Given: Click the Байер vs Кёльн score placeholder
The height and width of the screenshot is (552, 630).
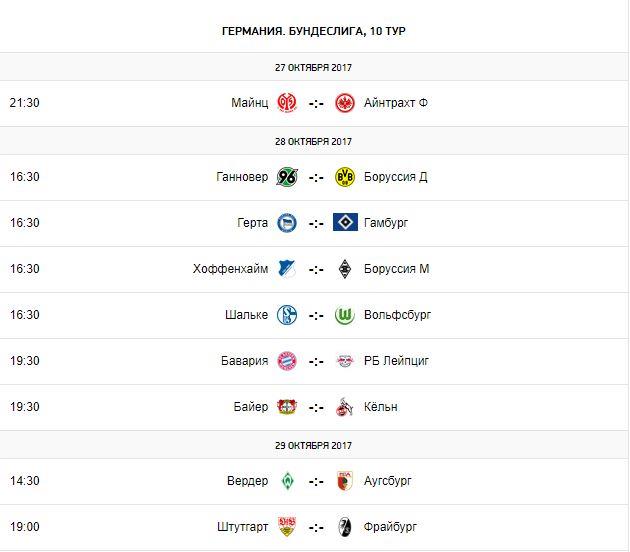Looking at the screenshot, I should click(316, 407).
